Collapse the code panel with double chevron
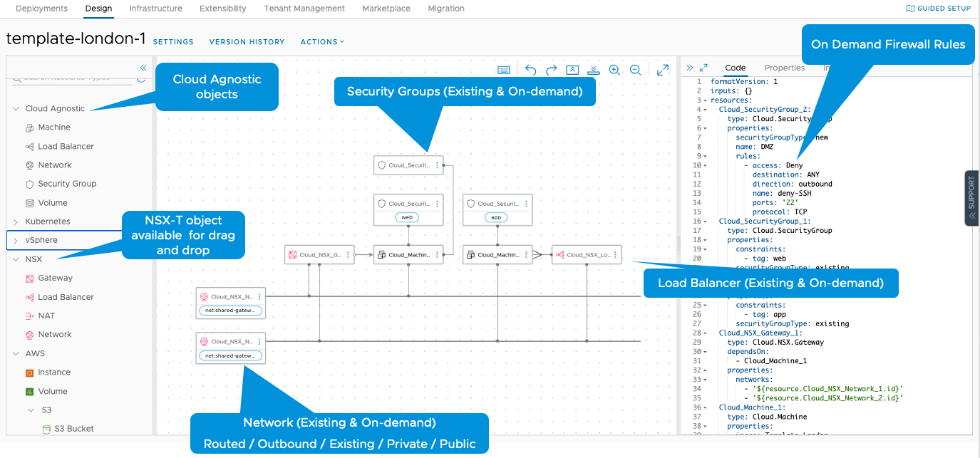980x458 pixels. point(689,68)
